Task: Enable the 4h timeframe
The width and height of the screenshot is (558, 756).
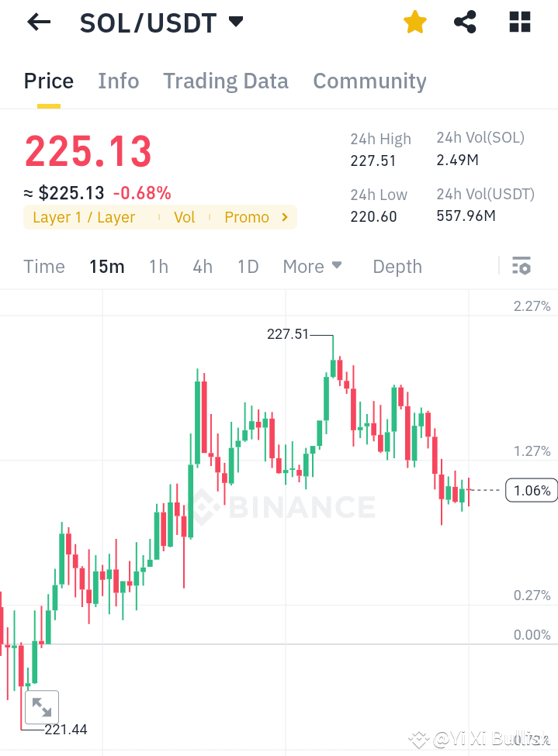Action: (x=202, y=266)
